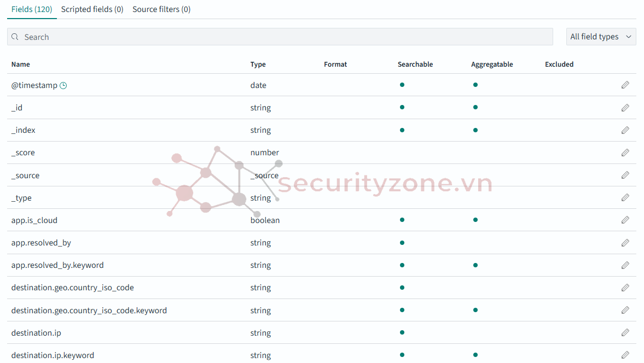Open the All field types dropdown
This screenshot has height=363, width=644.
click(x=601, y=37)
